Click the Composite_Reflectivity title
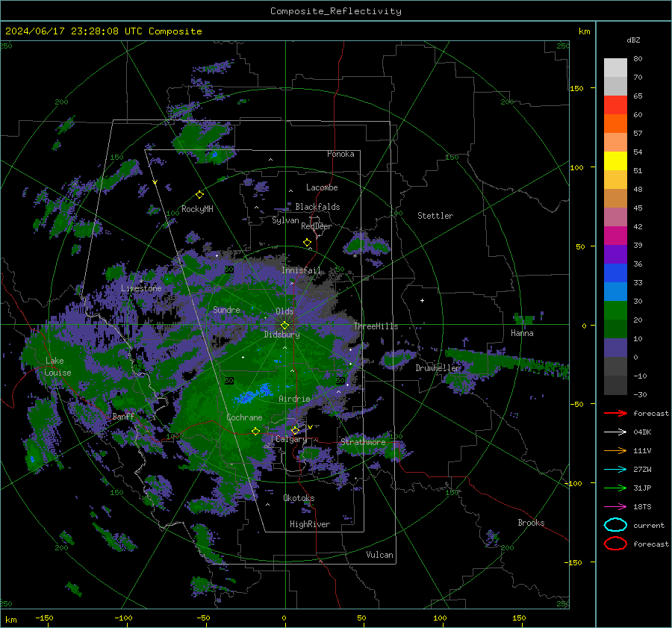The width and height of the screenshot is (672, 628). (x=335, y=11)
